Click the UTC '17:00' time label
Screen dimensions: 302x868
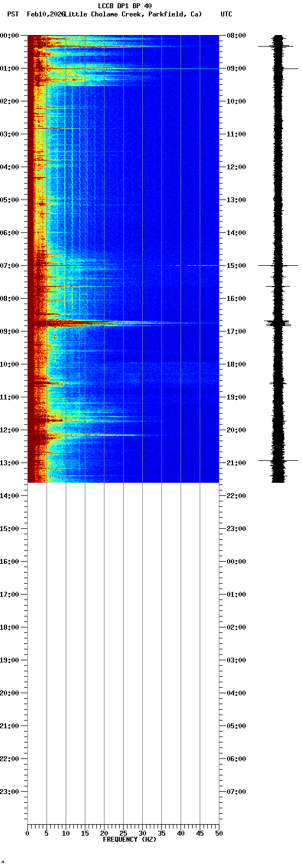236,332
